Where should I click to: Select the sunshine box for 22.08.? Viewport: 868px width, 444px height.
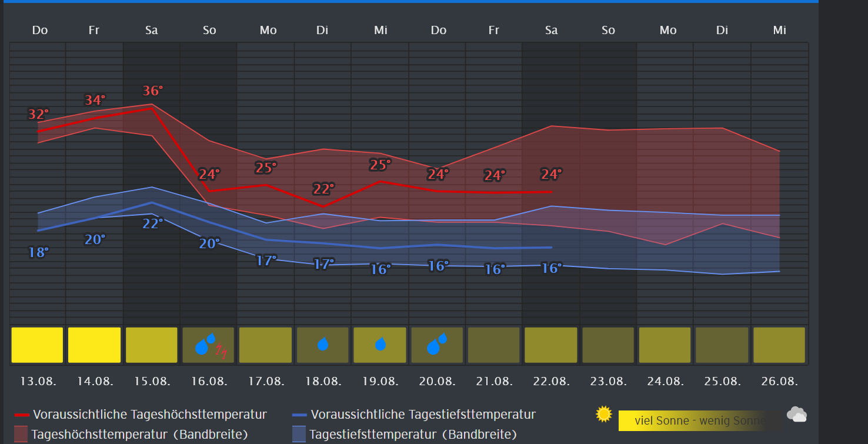click(x=551, y=345)
